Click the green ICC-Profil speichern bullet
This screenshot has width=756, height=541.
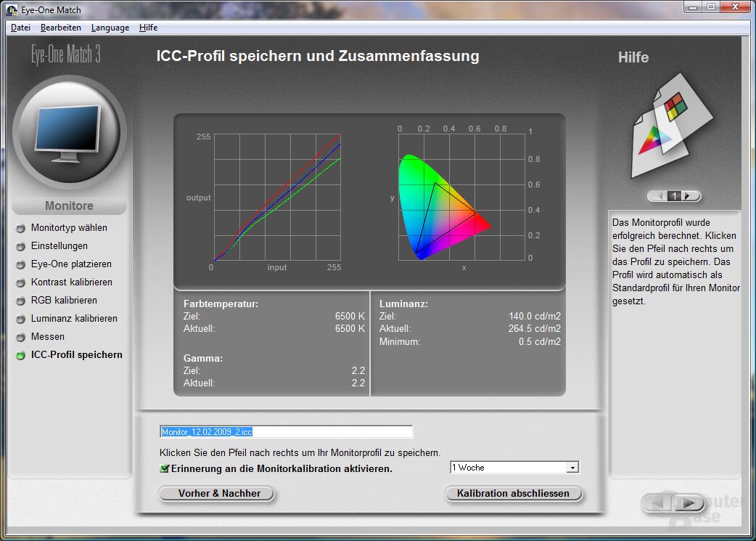21,355
